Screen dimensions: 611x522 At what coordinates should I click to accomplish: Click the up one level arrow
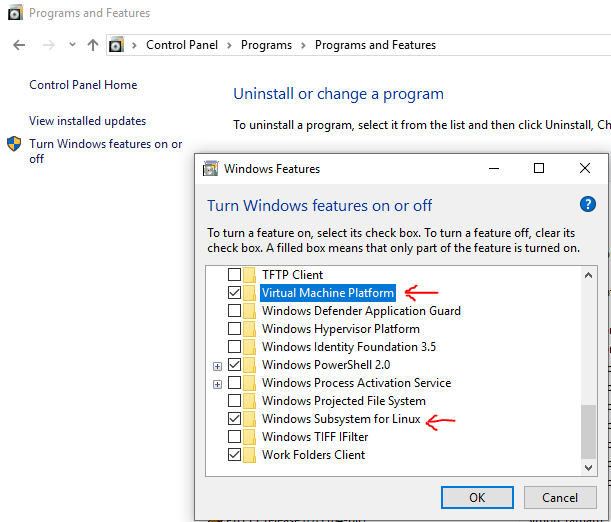93,45
